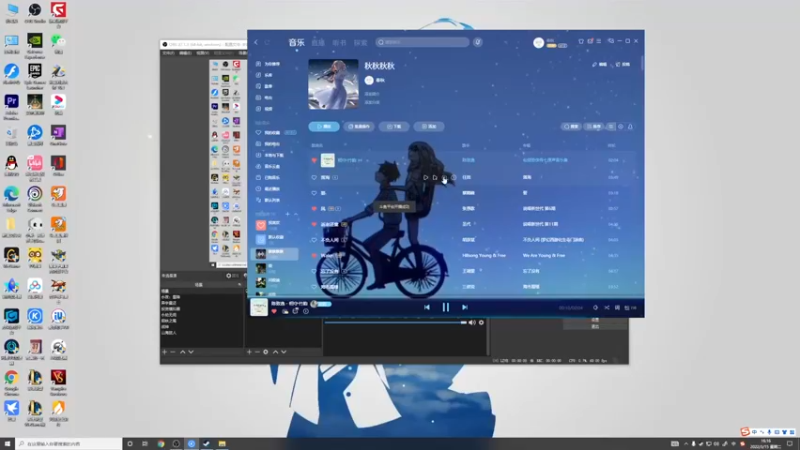
Task: Click the list view icon beside sort
Action: (x=611, y=127)
